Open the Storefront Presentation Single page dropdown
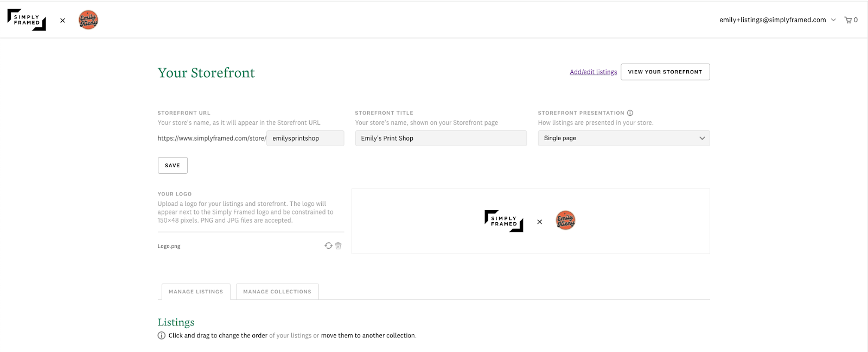This screenshot has width=868, height=352. point(624,138)
